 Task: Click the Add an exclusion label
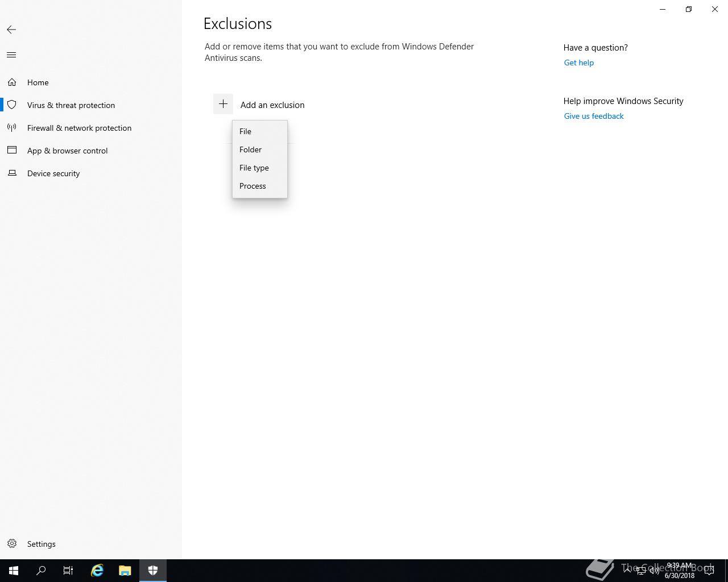coord(272,105)
